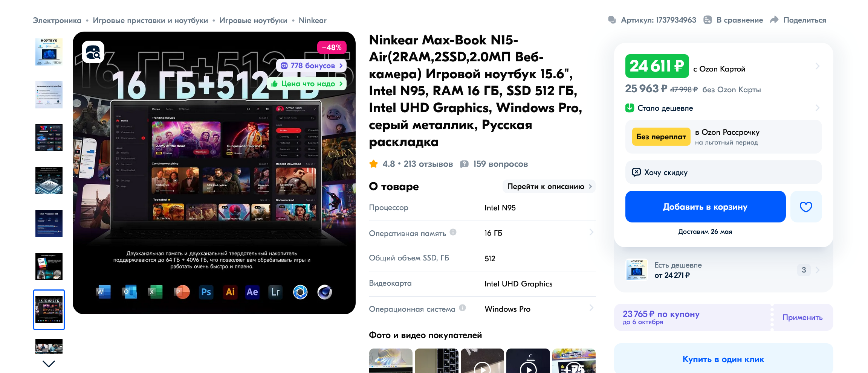Open visual search icon on product image
Viewport: 868px width, 373px height.
tap(93, 52)
